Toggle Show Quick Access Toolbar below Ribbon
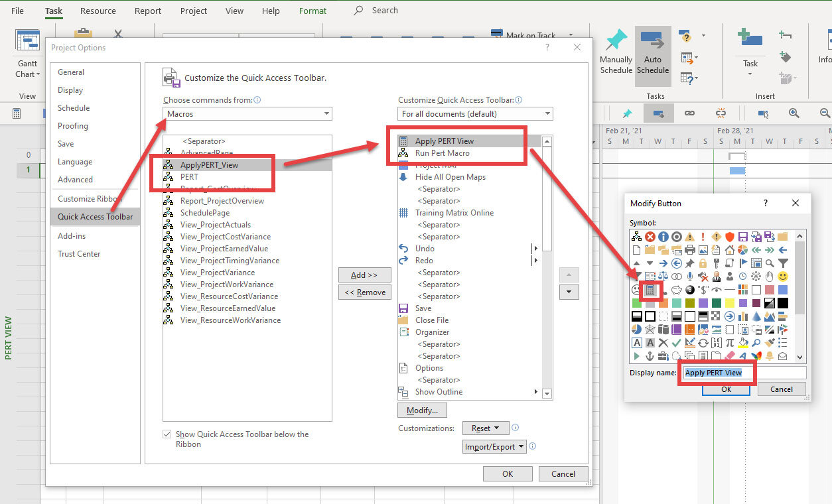The image size is (832, 504). (167, 434)
